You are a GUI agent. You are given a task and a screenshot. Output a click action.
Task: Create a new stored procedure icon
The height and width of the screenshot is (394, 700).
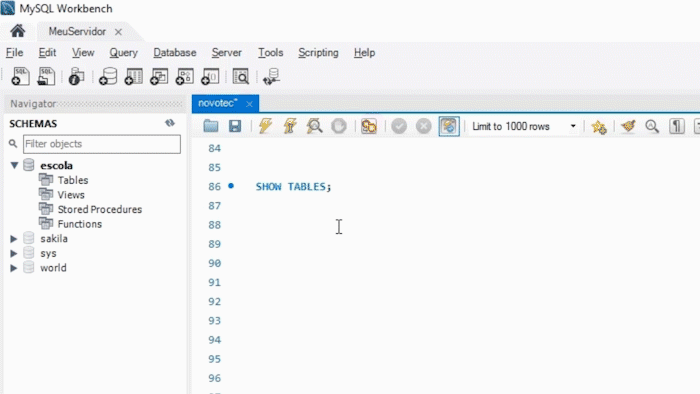point(184,76)
